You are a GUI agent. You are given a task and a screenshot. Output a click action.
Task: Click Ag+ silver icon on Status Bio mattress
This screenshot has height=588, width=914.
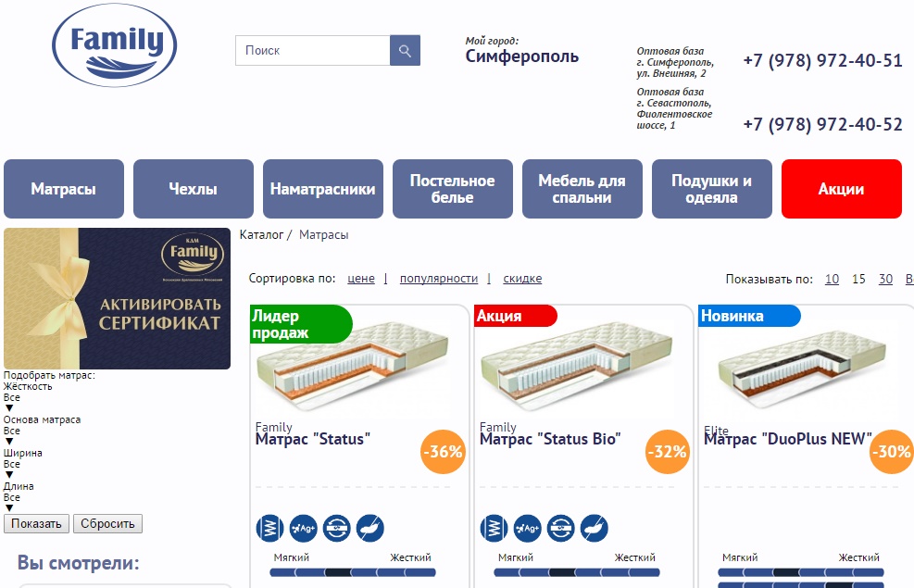coord(528,529)
